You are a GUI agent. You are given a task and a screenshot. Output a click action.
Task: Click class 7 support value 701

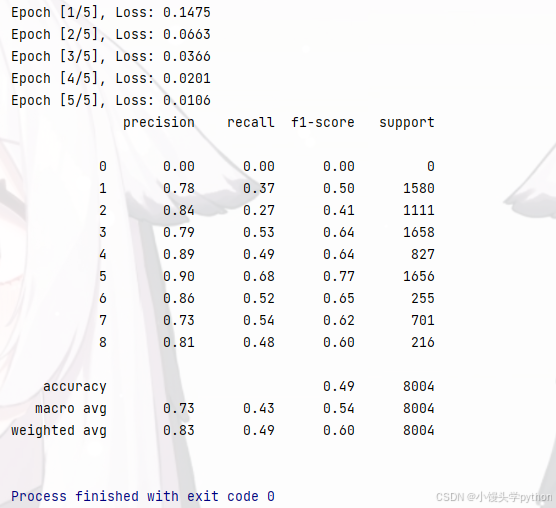423,320
